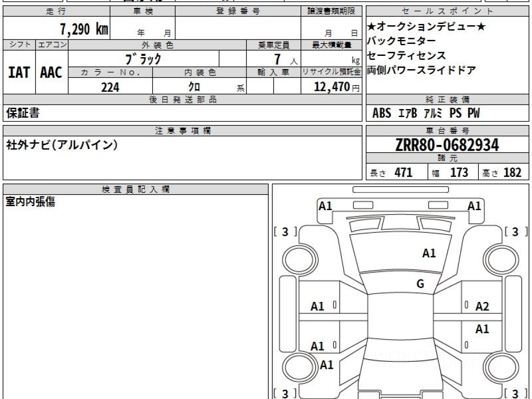
Task: Click the 純正装備 header
Action: 448,100
